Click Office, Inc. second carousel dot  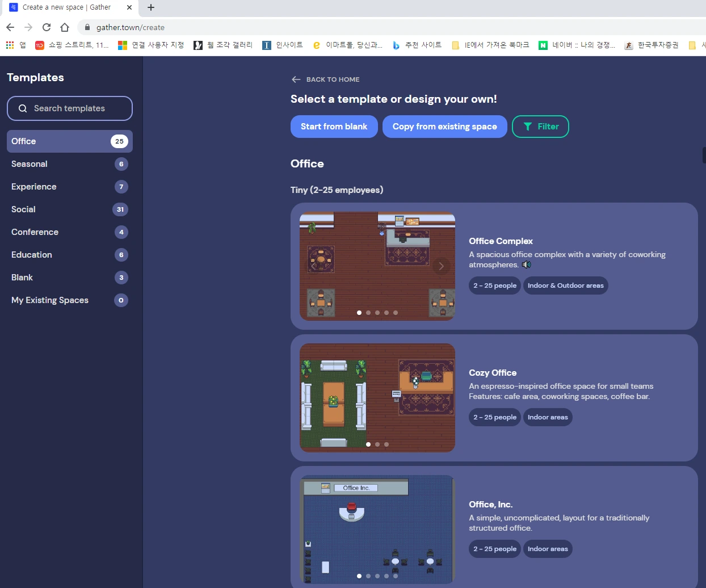368,576
